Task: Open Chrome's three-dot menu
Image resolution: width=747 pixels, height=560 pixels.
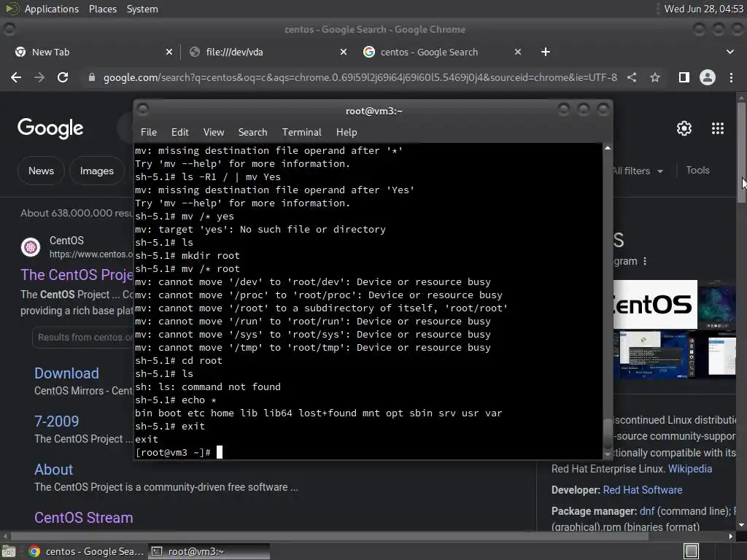Action: [x=731, y=77]
